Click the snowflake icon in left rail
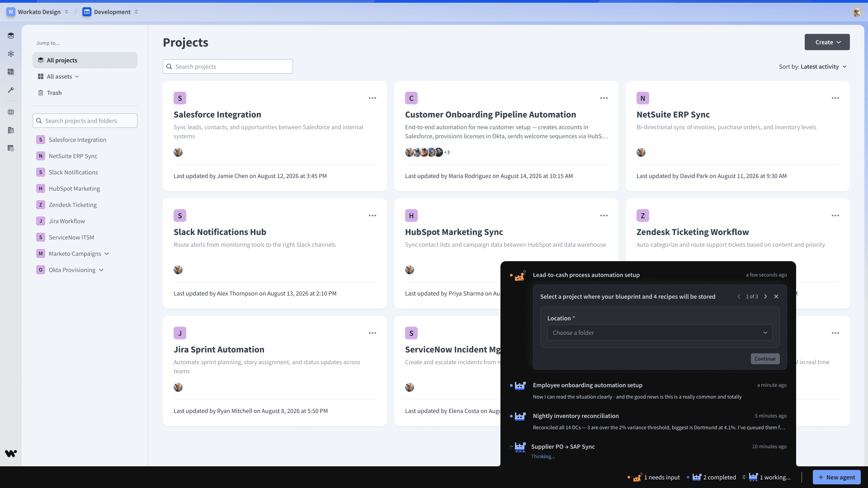The image size is (868, 488). pos(11,54)
